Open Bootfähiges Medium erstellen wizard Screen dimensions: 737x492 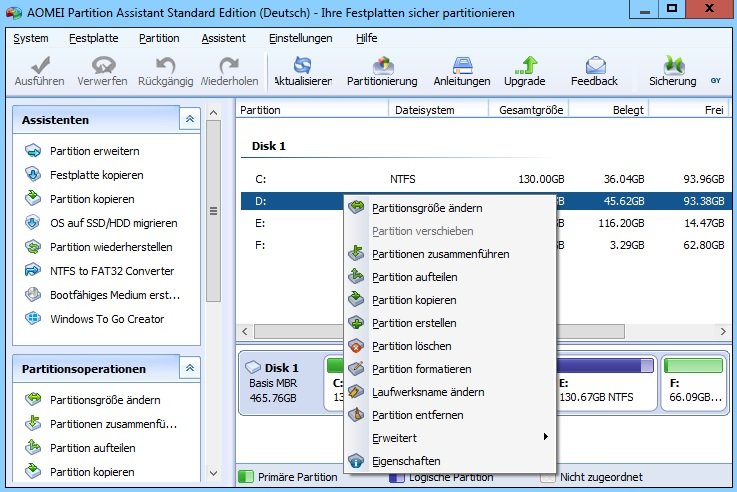[115, 295]
